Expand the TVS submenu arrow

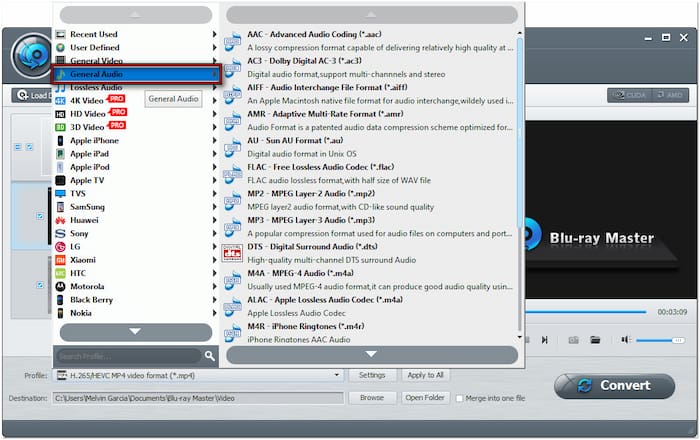pyautogui.click(x=214, y=194)
